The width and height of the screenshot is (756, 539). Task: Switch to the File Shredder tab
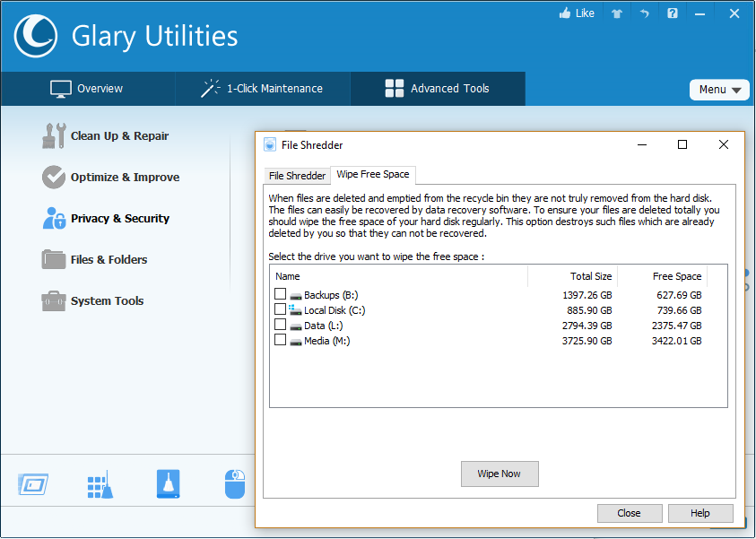[x=297, y=176]
